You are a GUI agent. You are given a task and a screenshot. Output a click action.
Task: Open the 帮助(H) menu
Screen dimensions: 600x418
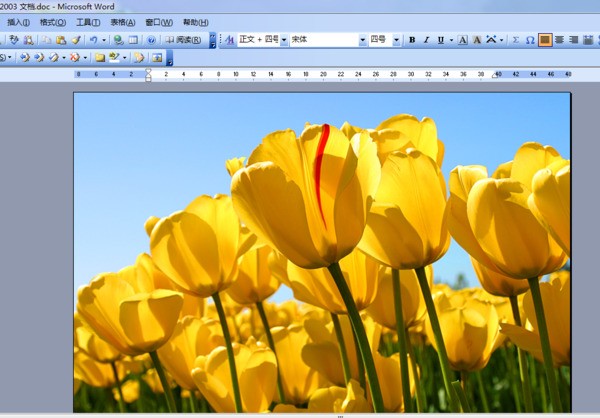click(x=196, y=22)
